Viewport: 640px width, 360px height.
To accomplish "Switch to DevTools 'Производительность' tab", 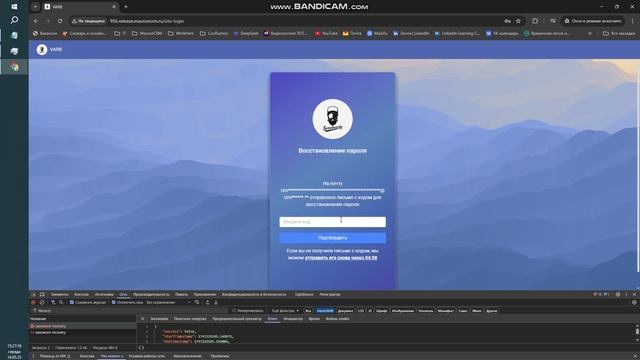I will tap(151, 294).
